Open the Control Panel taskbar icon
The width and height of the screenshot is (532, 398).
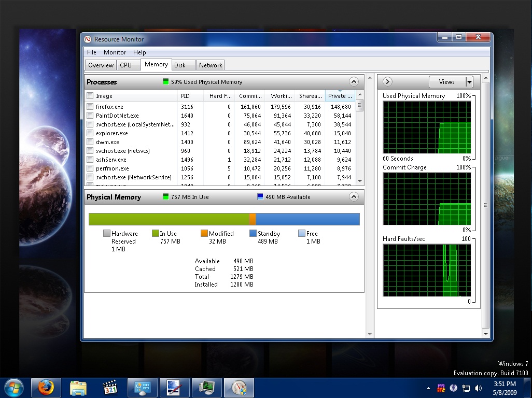coord(142,388)
